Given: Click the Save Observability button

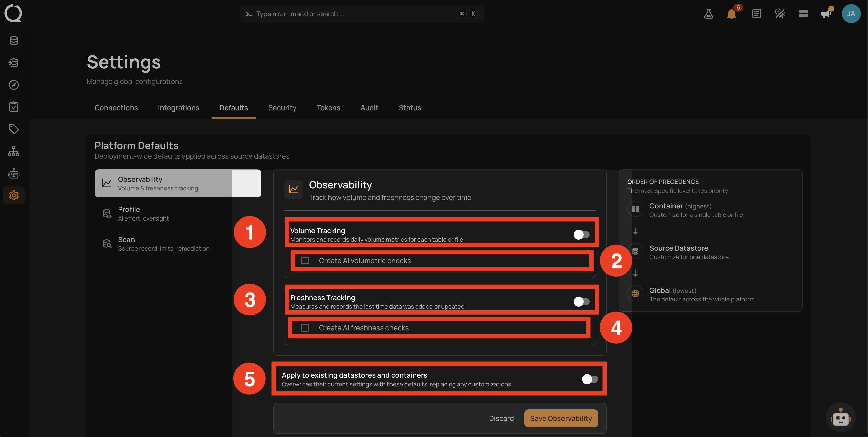Looking at the screenshot, I should 561,418.
